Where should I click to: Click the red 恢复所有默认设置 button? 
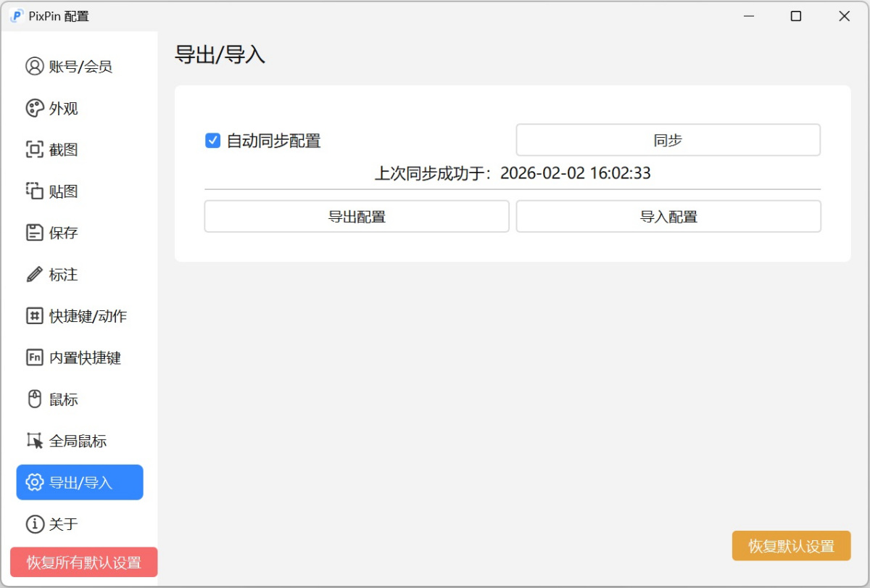83,563
